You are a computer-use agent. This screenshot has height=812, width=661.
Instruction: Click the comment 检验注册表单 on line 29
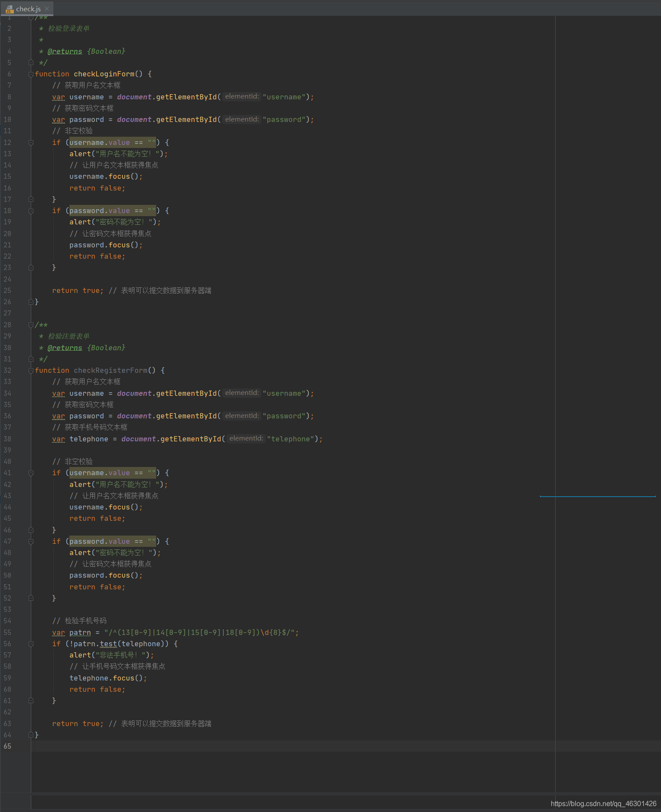pos(69,336)
